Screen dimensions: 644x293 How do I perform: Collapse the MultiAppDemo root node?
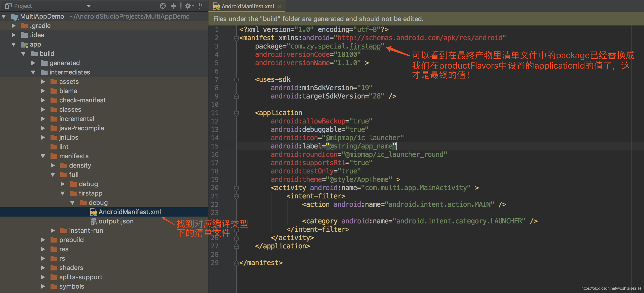pos(4,16)
